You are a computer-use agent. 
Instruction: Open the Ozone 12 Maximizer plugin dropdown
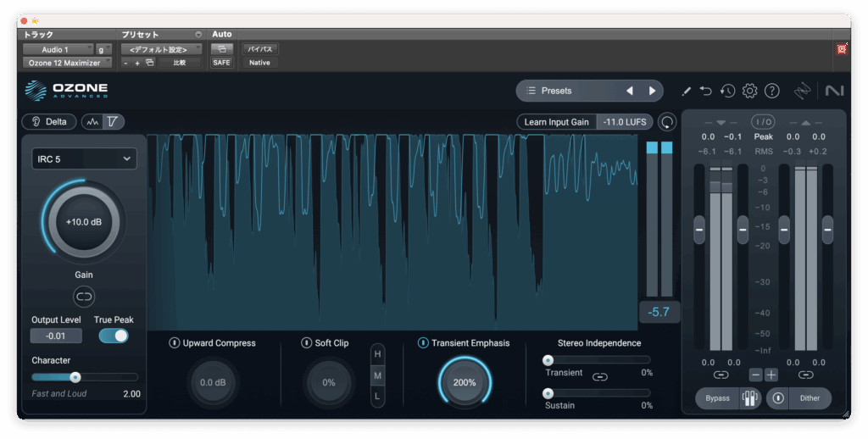coord(66,63)
